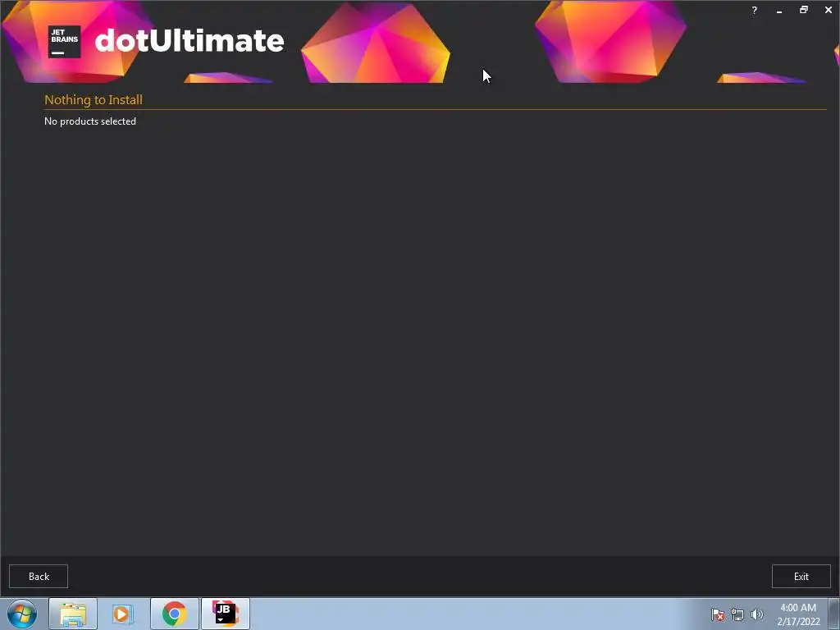The image size is (840, 630).
Task: Open the Windows Start menu
Action: pyautogui.click(x=22, y=614)
